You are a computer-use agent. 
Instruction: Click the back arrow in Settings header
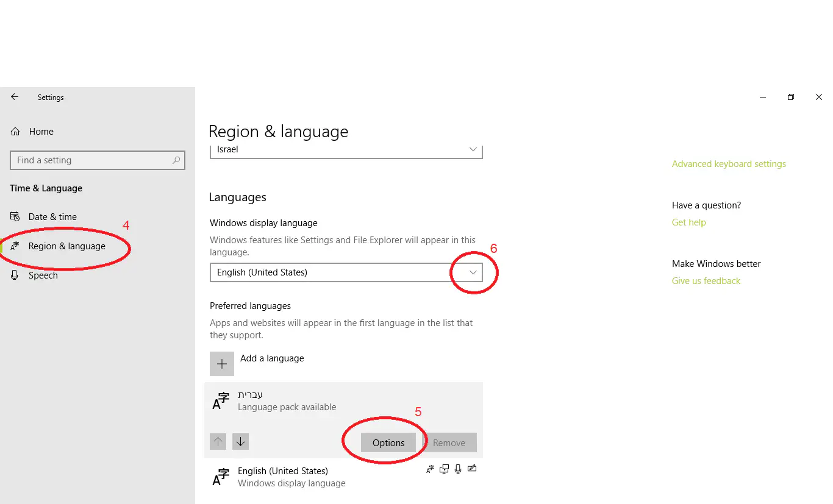tap(15, 97)
